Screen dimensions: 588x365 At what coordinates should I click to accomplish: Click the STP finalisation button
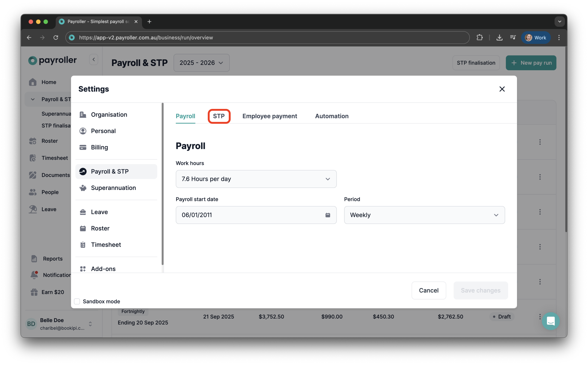coord(476,63)
